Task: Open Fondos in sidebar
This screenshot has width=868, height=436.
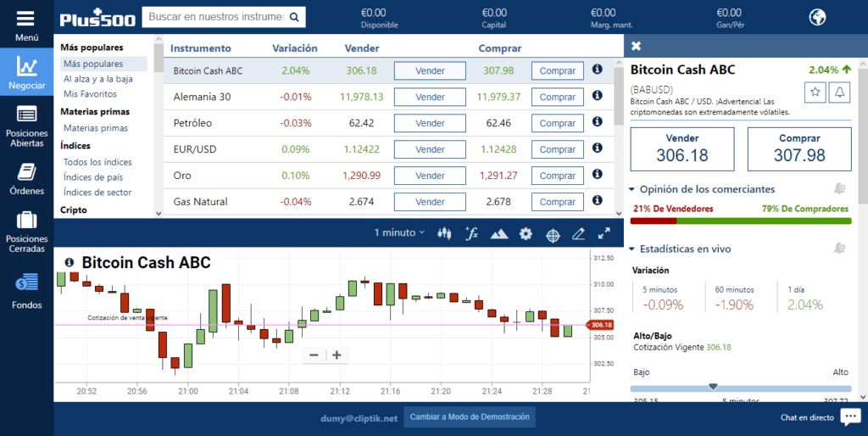Action: [x=26, y=290]
